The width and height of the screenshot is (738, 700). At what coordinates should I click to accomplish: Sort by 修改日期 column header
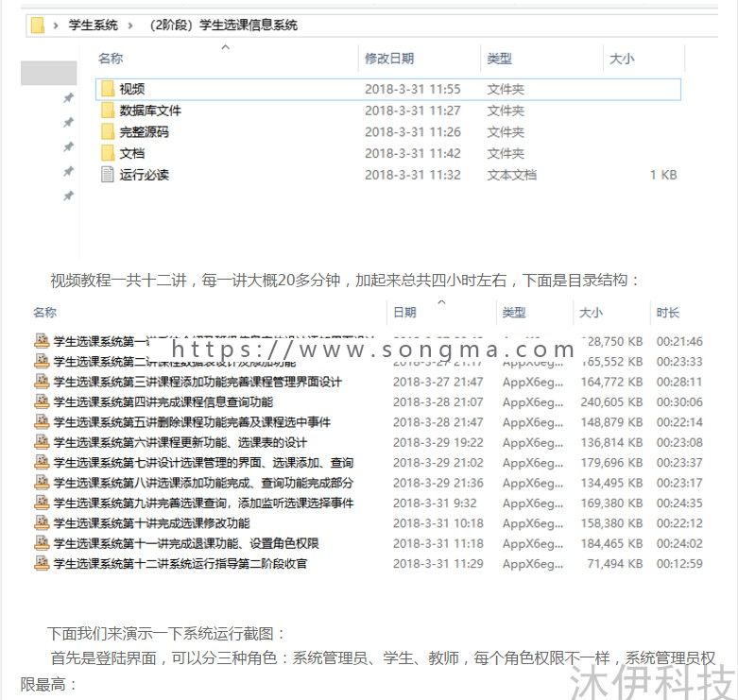(389, 59)
